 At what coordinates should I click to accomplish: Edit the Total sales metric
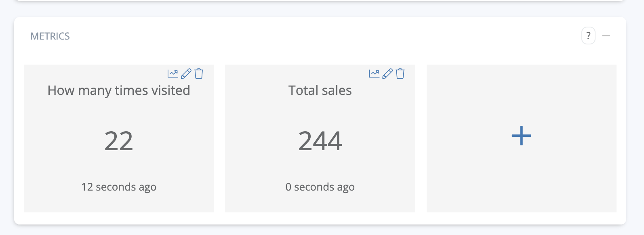pyautogui.click(x=387, y=73)
